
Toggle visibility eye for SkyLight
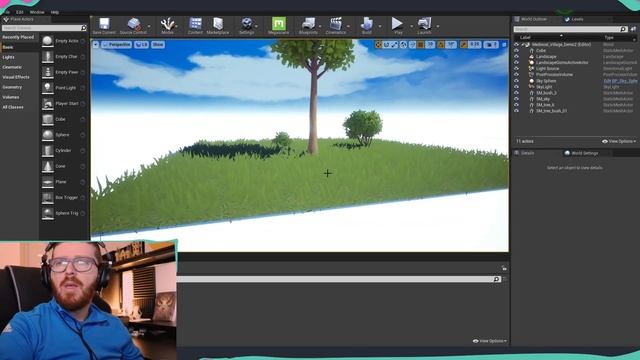(x=516, y=87)
